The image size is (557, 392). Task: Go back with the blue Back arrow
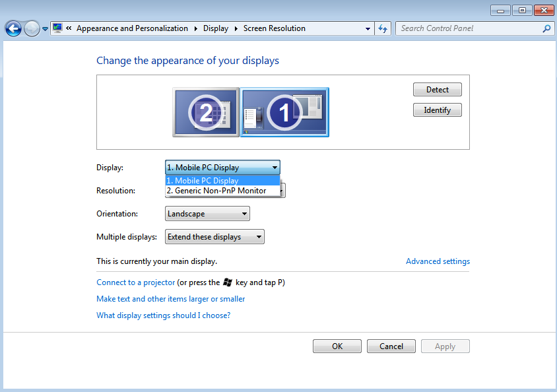13,28
